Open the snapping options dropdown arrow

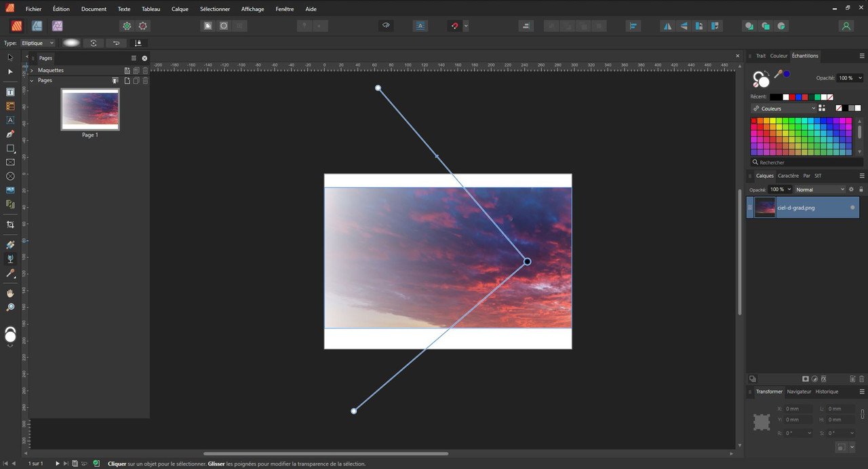[x=466, y=26]
